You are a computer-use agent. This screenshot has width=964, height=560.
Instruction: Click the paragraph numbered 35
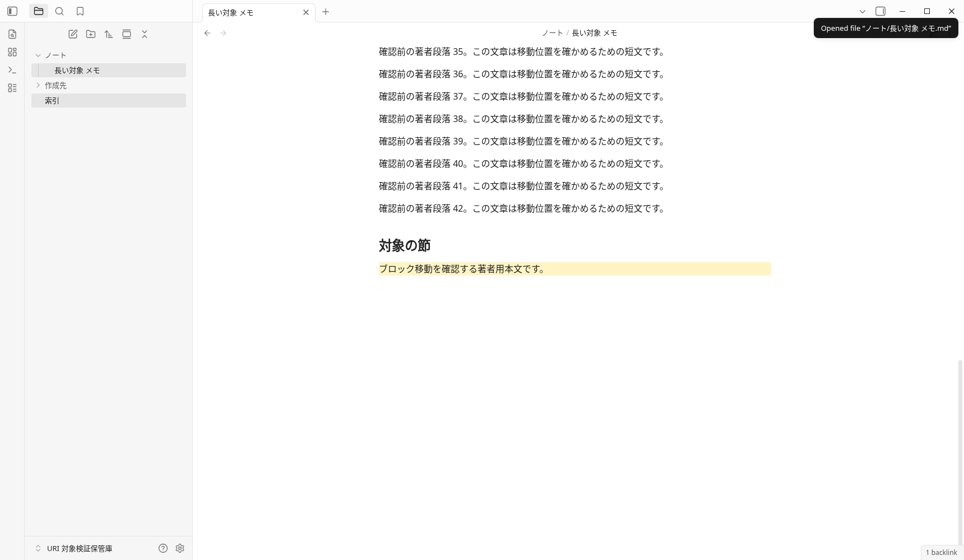(x=522, y=52)
